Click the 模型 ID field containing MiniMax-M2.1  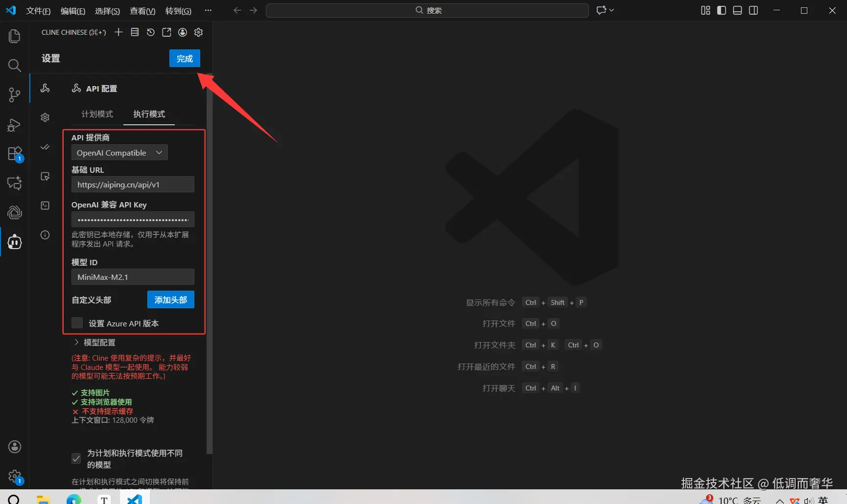click(133, 277)
